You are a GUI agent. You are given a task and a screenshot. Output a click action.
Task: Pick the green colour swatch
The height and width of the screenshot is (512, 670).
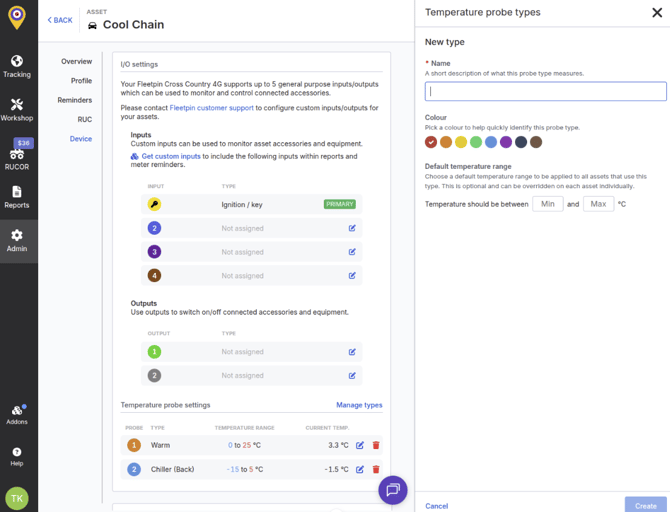point(476,142)
